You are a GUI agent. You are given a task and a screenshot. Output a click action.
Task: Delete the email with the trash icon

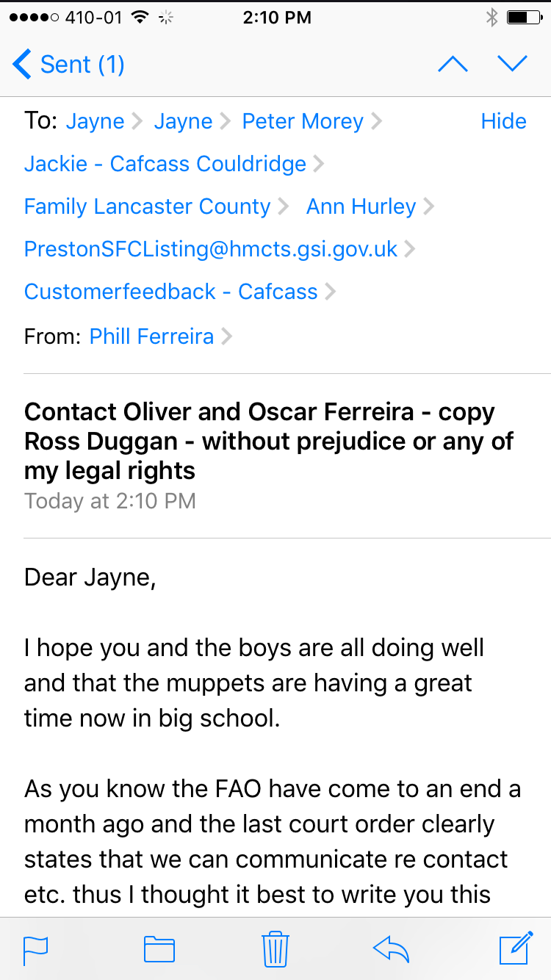point(275,949)
